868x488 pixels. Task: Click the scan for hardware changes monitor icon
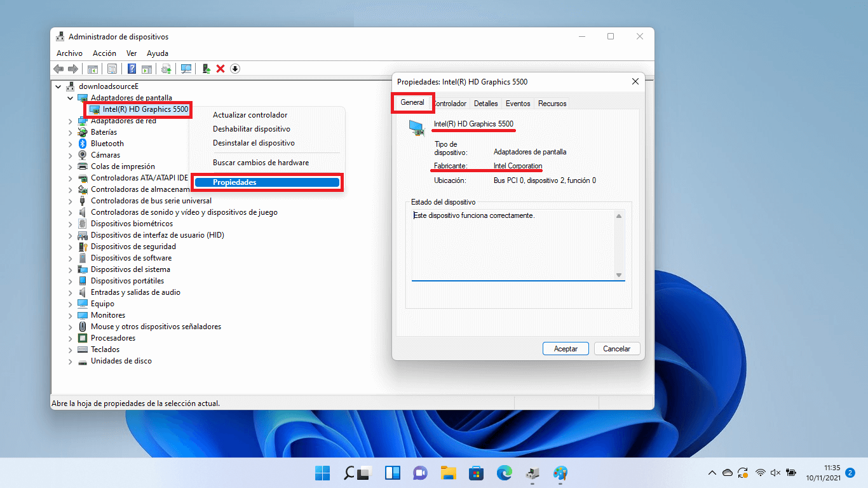click(186, 69)
